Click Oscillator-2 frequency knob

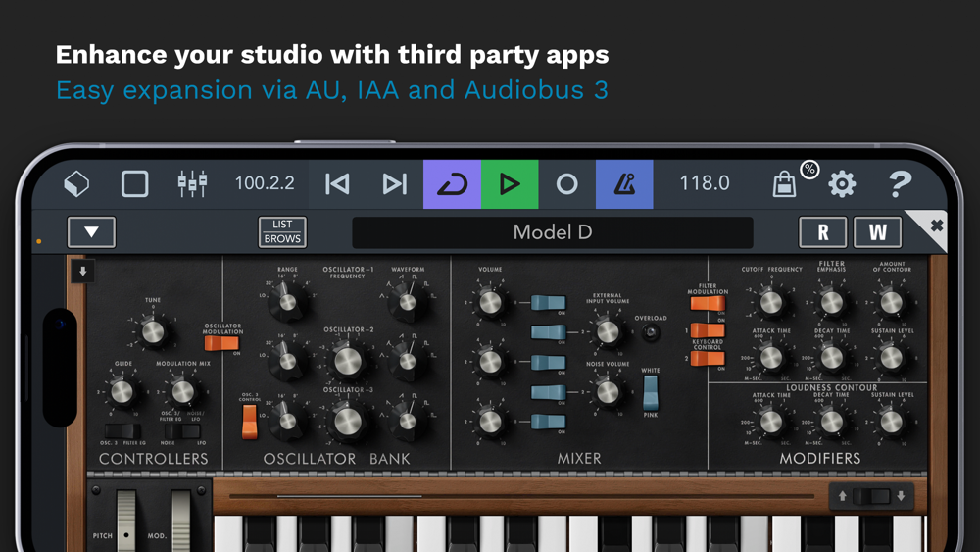(348, 361)
